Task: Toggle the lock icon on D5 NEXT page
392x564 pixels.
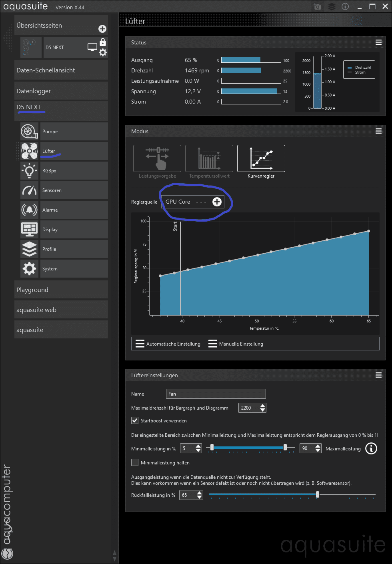Action: [103, 42]
